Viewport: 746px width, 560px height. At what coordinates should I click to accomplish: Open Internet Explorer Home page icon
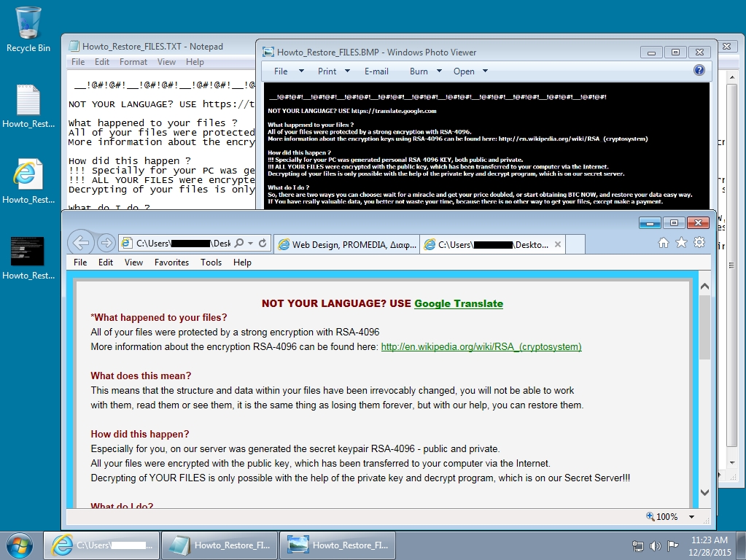pyautogui.click(x=663, y=243)
